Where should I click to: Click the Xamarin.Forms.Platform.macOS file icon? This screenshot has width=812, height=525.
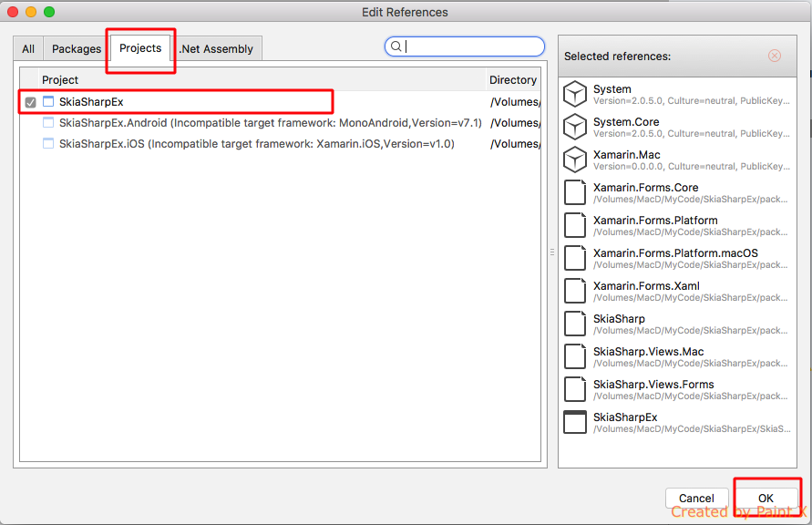coord(575,258)
